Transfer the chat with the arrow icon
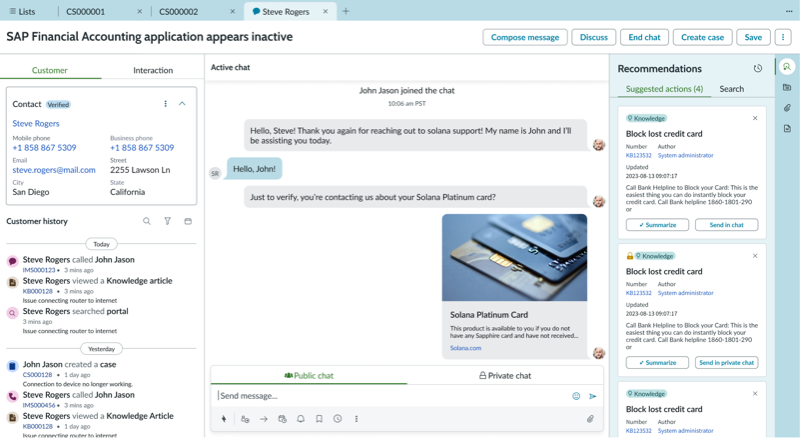The image size is (800, 438). coord(264,419)
